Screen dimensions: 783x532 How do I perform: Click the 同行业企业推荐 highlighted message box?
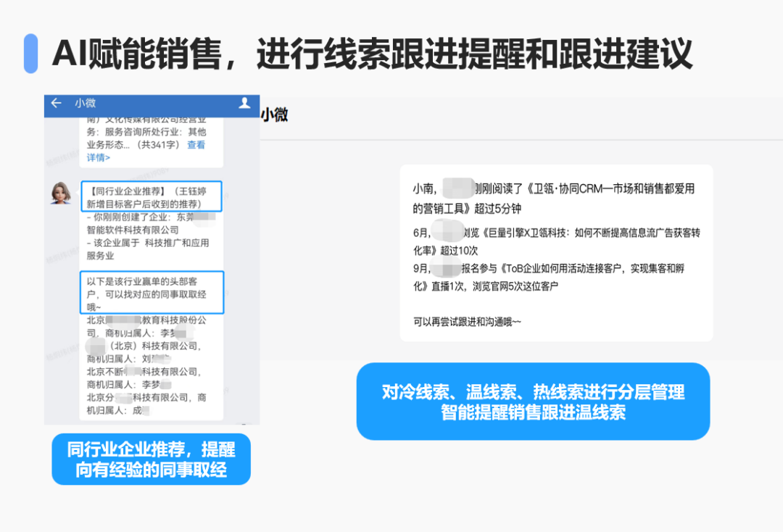(x=151, y=196)
